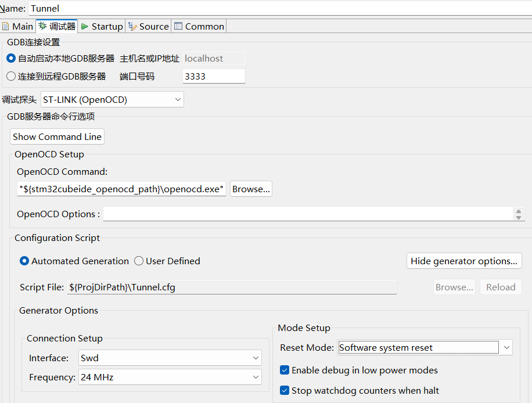Select auto-start local GDB server radio
Image resolution: width=532 pixels, height=403 pixels.
(11, 58)
